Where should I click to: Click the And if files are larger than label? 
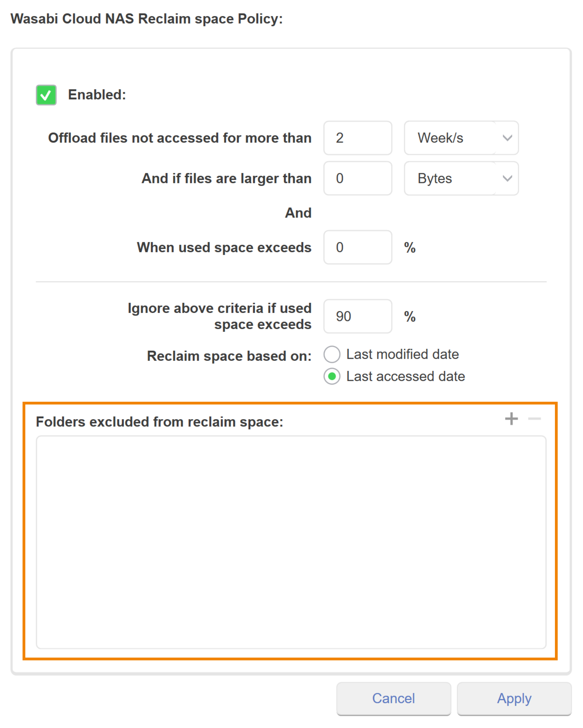tap(227, 178)
